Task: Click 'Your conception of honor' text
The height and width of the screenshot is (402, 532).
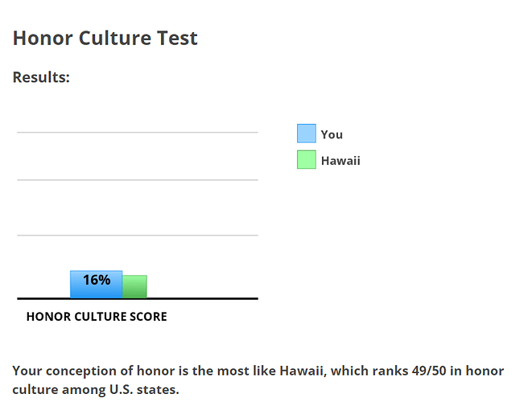Action: click(x=72, y=371)
